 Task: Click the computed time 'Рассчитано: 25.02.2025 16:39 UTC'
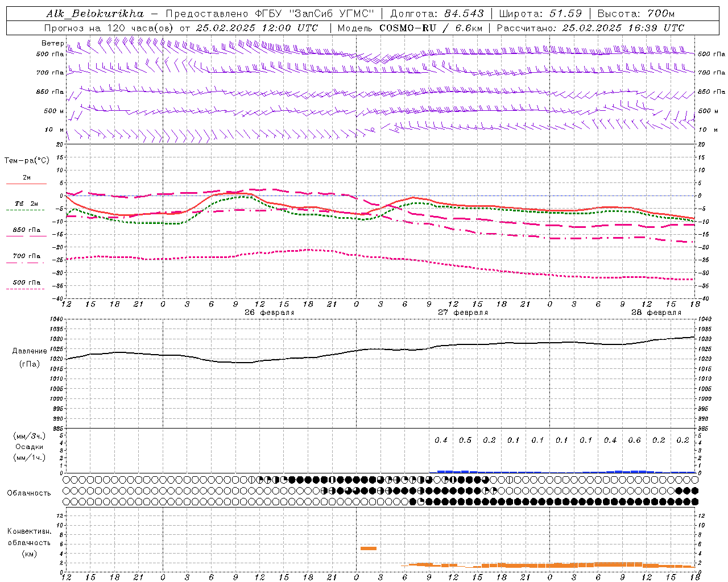coord(590,28)
